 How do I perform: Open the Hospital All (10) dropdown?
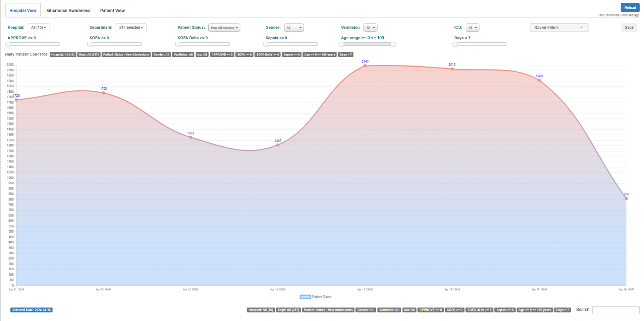point(39,28)
